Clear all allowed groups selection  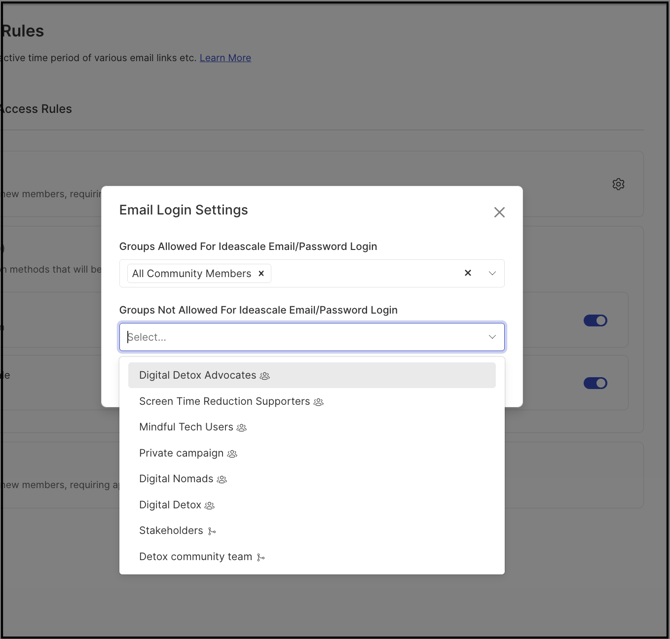pos(467,273)
